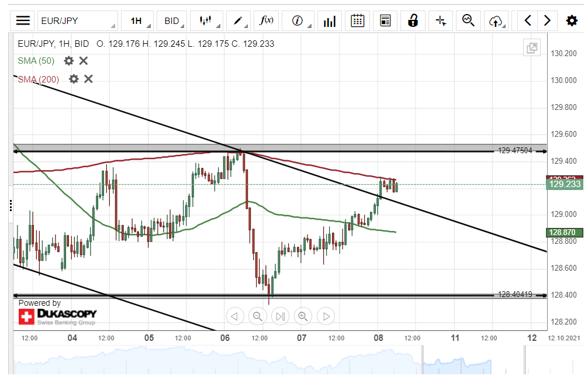Image resolution: width=588 pixels, height=383 pixels.
Task: Click the magnifier chart zoom icon
Action: pos(468,20)
